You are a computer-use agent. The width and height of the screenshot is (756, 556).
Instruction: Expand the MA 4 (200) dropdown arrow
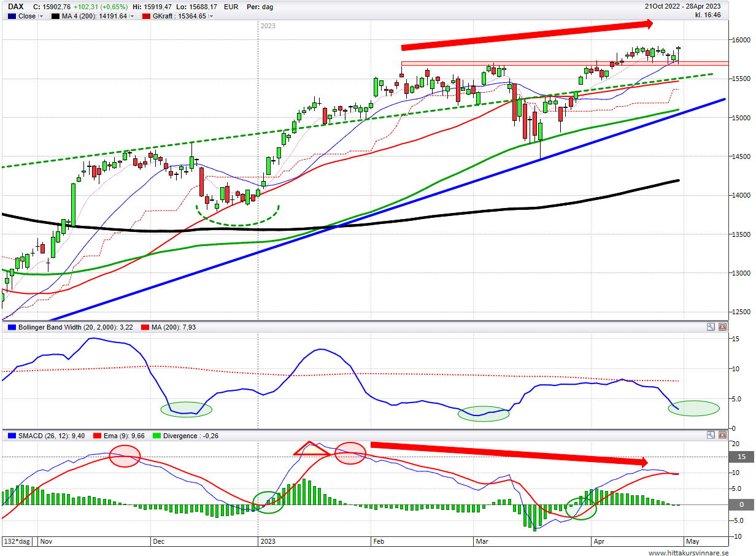pyautogui.click(x=133, y=17)
